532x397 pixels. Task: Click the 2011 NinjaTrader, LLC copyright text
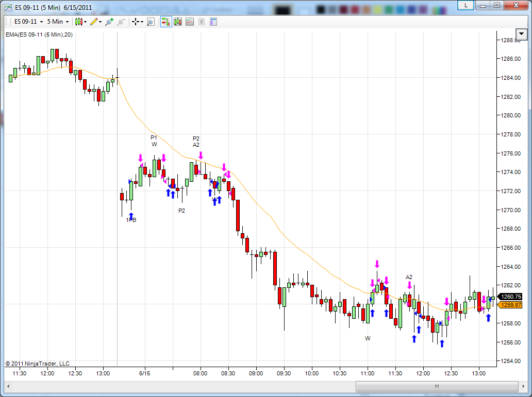(x=38, y=364)
